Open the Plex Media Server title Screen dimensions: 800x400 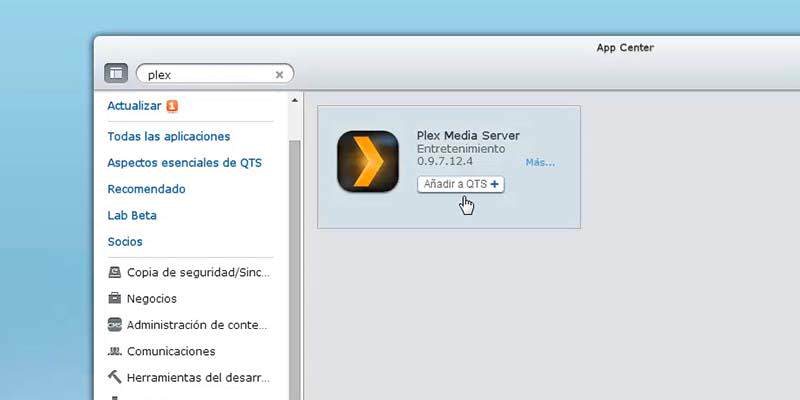[468, 136]
